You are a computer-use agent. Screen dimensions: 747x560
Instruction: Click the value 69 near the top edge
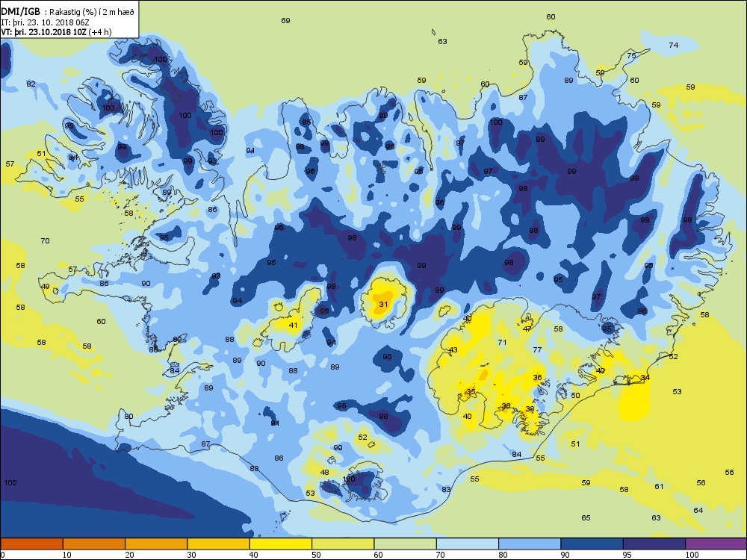pos(285,20)
